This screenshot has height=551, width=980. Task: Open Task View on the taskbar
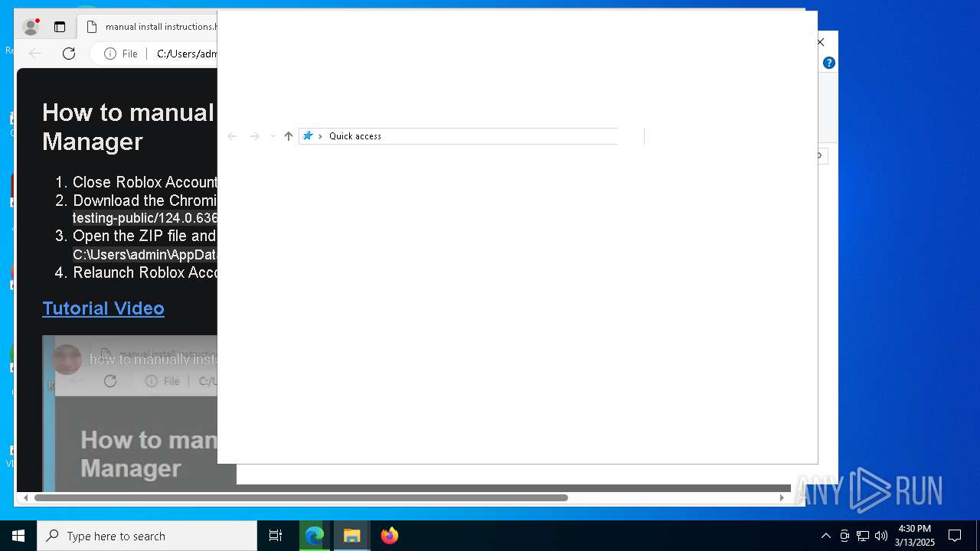tap(276, 536)
